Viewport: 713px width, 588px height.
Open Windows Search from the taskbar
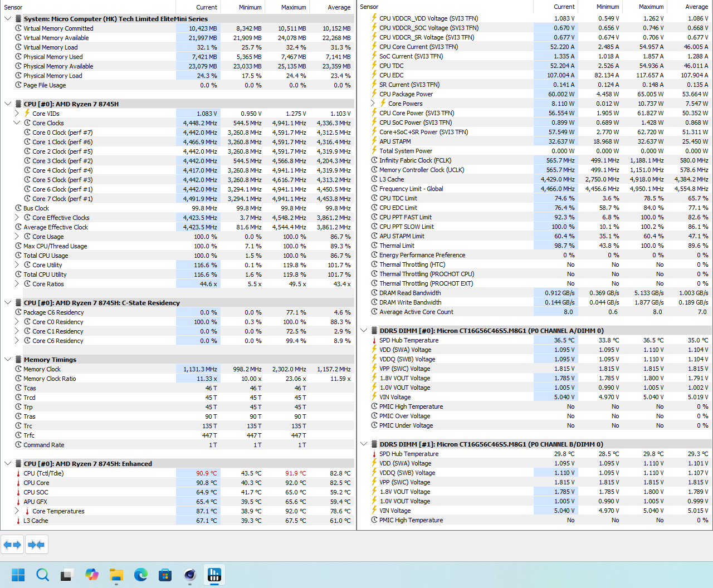[x=43, y=574]
